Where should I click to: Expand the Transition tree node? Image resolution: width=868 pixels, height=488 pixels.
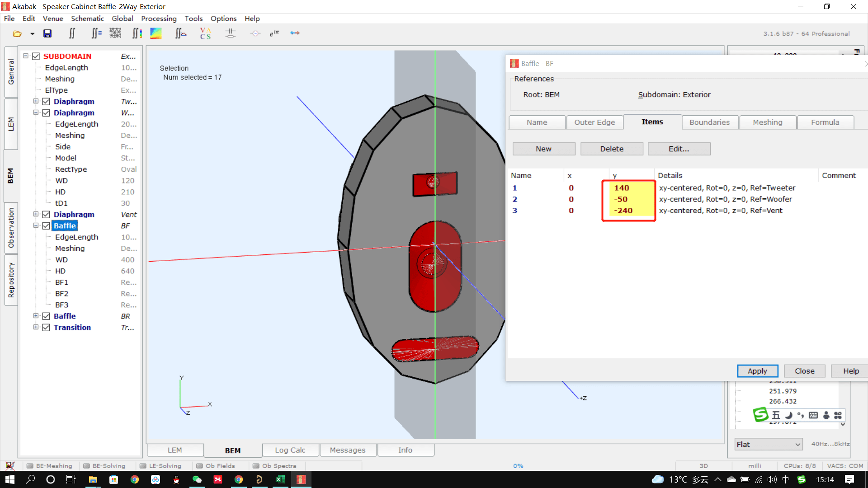click(36, 327)
